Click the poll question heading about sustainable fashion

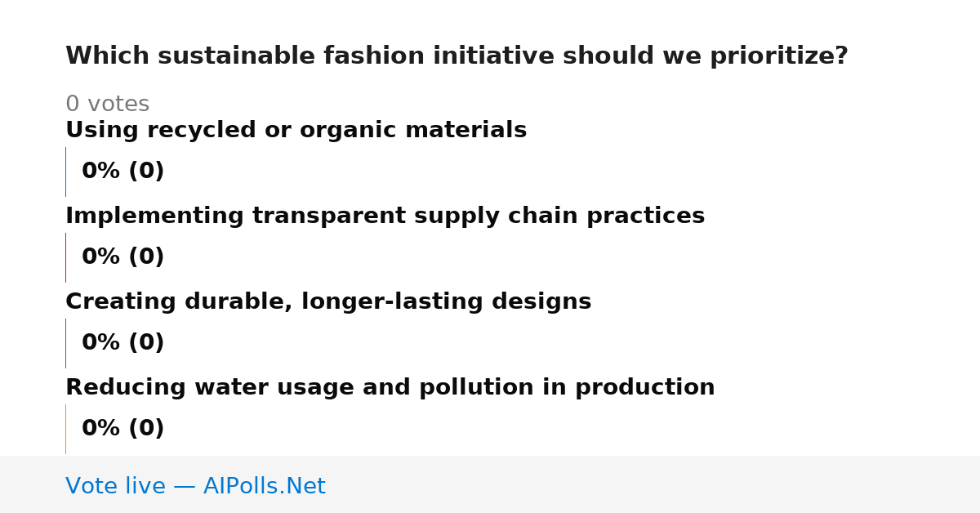(457, 56)
